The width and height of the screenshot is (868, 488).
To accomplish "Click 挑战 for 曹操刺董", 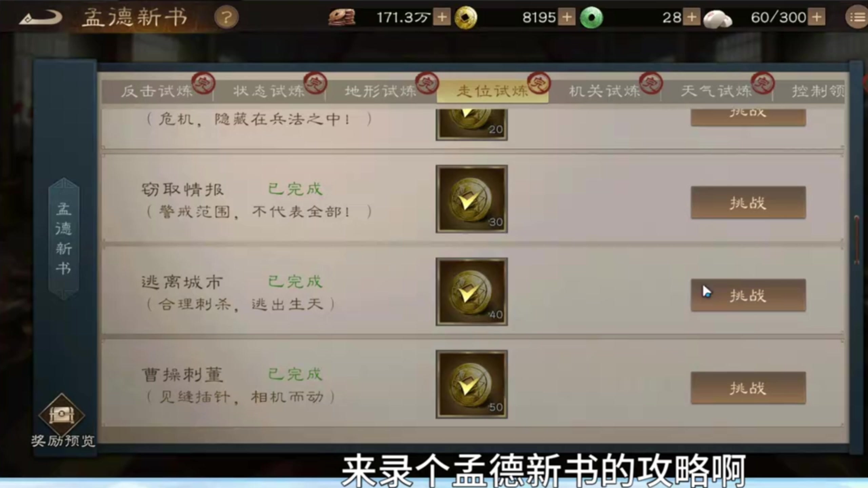I will (x=748, y=388).
